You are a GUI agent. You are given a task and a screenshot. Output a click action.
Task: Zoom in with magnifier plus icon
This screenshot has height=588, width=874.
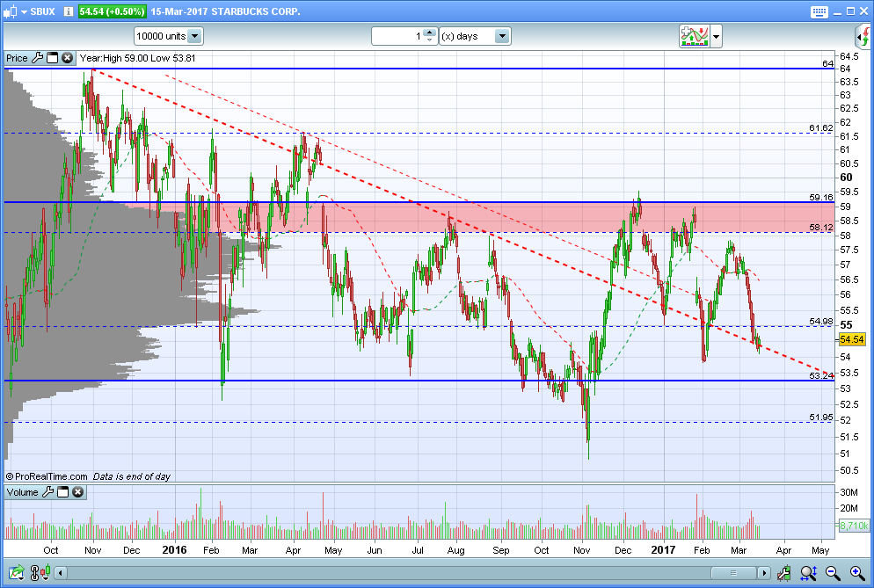click(x=857, y=572)
